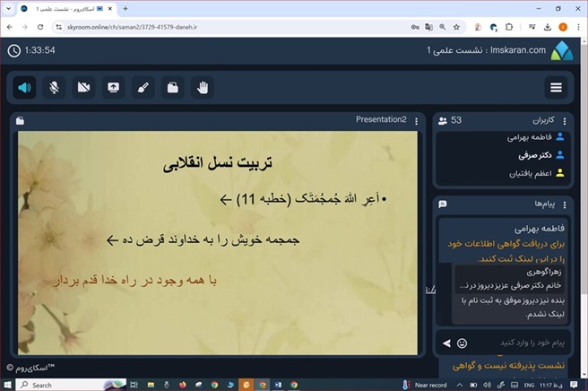The image size is (588, 391).
Task: Send the chat message with arrow button
Action: tap(446, 343)
